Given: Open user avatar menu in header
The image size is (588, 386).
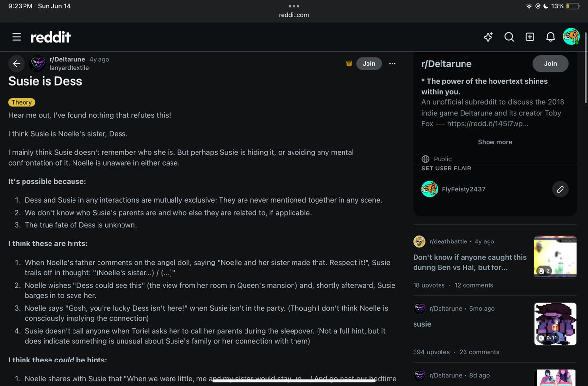Looking at the screenshot, I should click(571, 37).
